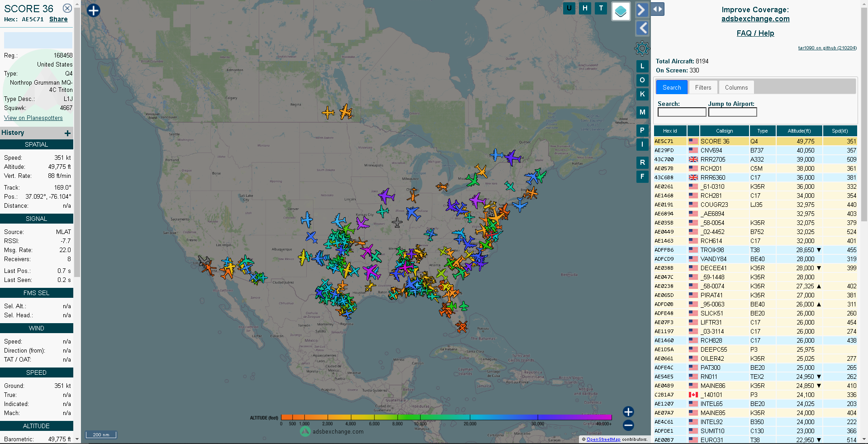Sort table by the flag column header
The image size is (868, 444).
click(x=693, y=131)
